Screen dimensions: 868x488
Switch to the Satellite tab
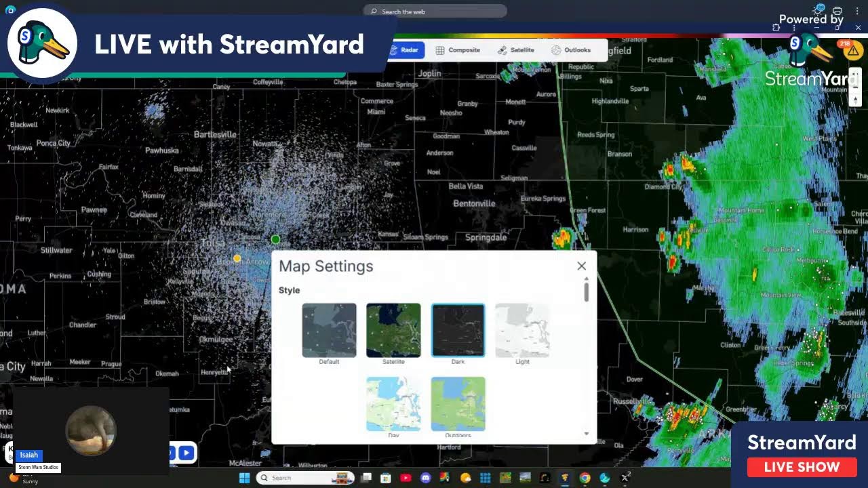pos(516,50)
